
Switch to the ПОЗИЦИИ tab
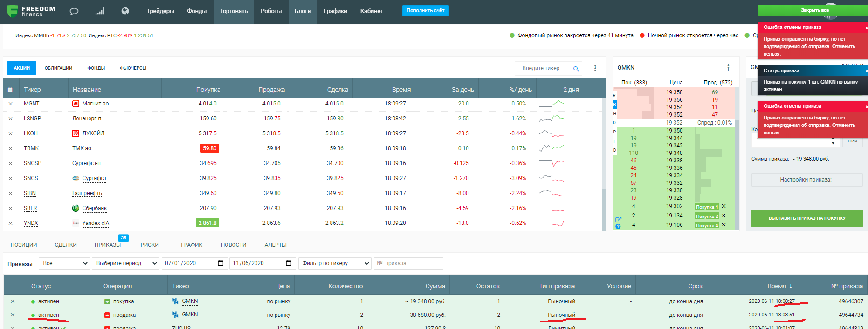point(24,245)
